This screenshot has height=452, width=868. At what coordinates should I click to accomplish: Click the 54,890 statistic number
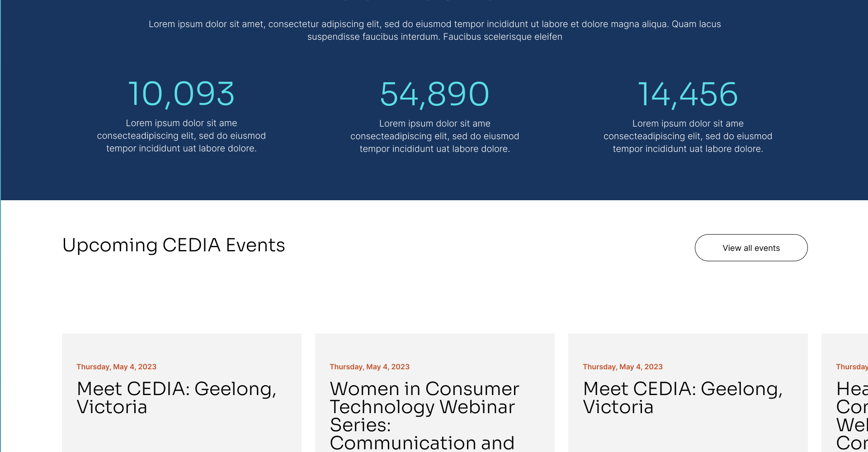434,94
